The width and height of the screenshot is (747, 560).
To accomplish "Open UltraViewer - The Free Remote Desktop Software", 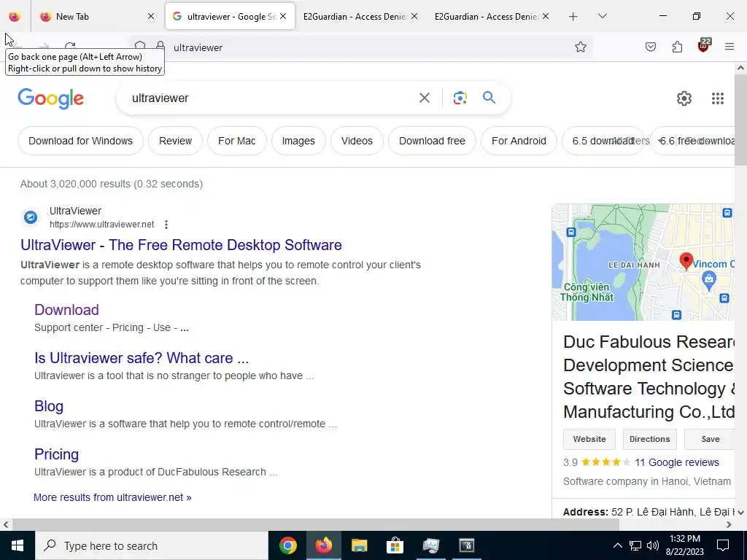I will click(x=181, y=245).
